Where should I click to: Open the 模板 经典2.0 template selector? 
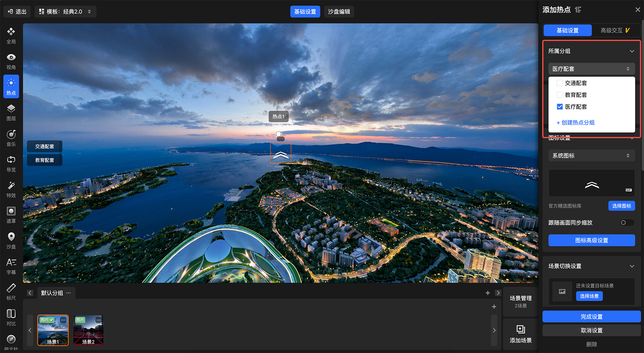pyautogui.click(x=65, y=12)
